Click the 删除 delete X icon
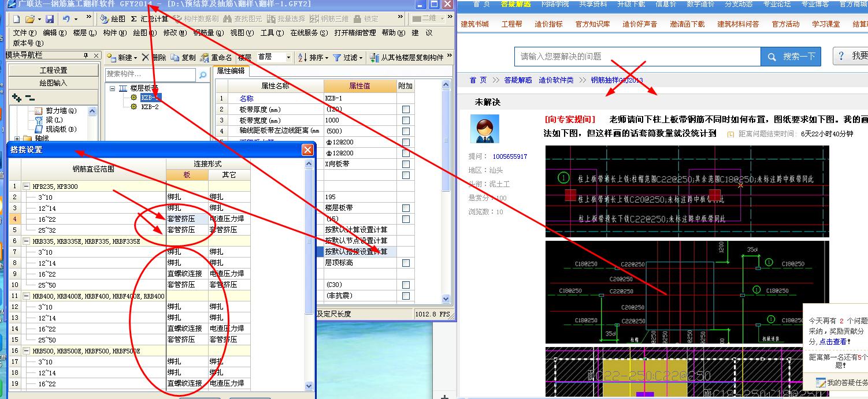 (146, 57)
